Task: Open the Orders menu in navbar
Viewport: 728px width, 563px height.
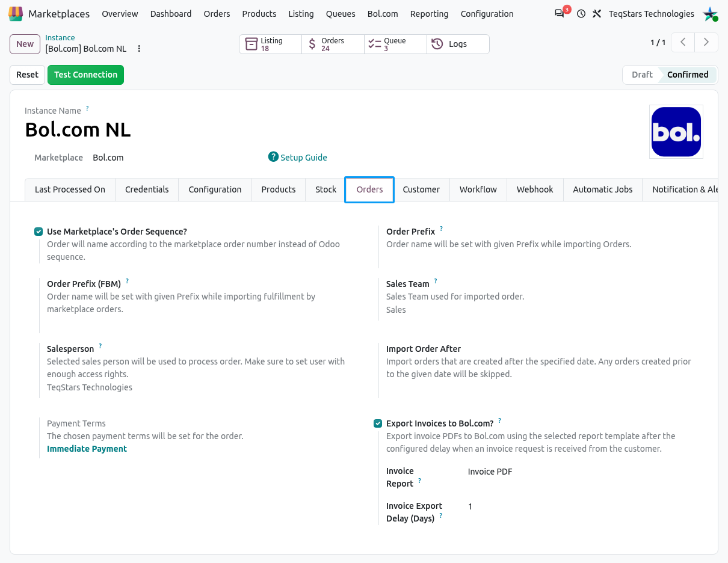Action: 217,13
